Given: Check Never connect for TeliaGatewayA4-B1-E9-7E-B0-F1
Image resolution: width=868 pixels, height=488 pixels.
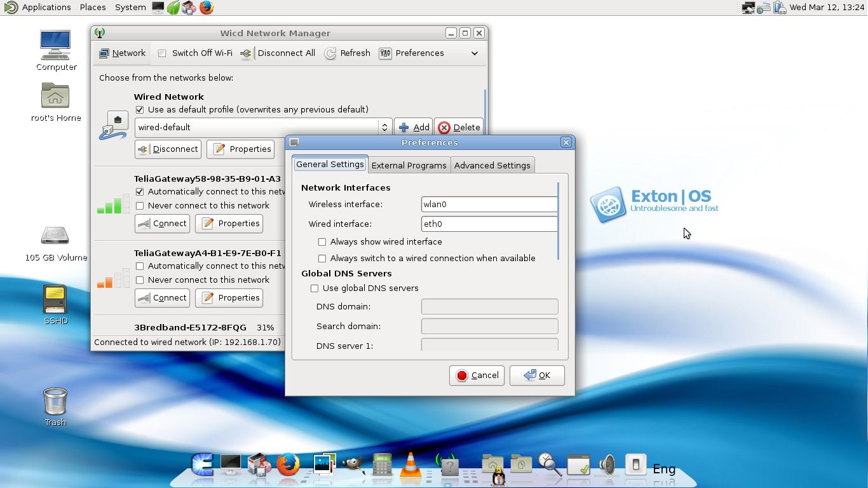Looking at the screenshot, I should click(140, 280).
